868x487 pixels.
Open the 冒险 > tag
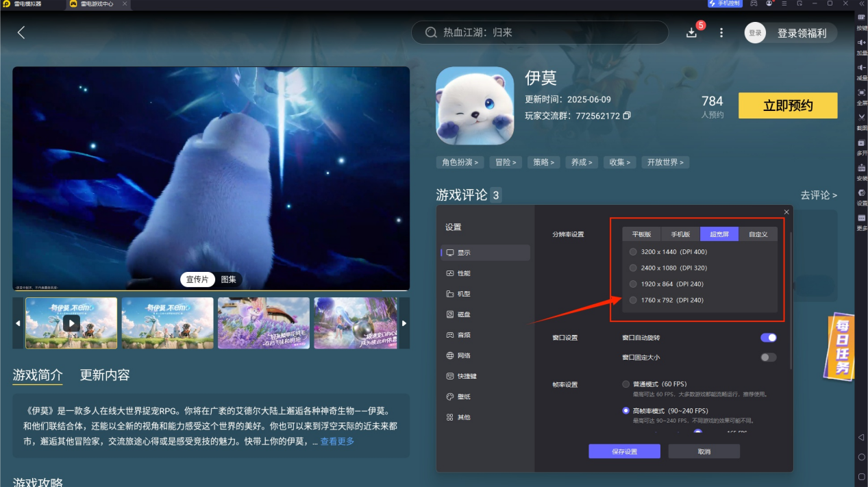[507, 162]
